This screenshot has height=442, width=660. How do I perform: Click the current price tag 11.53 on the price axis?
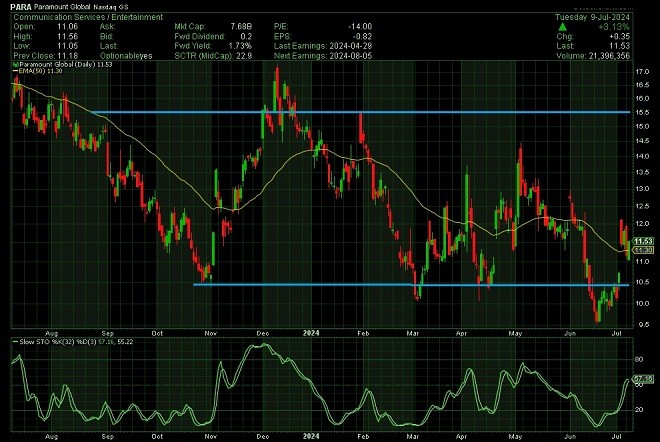coord(644,241)
